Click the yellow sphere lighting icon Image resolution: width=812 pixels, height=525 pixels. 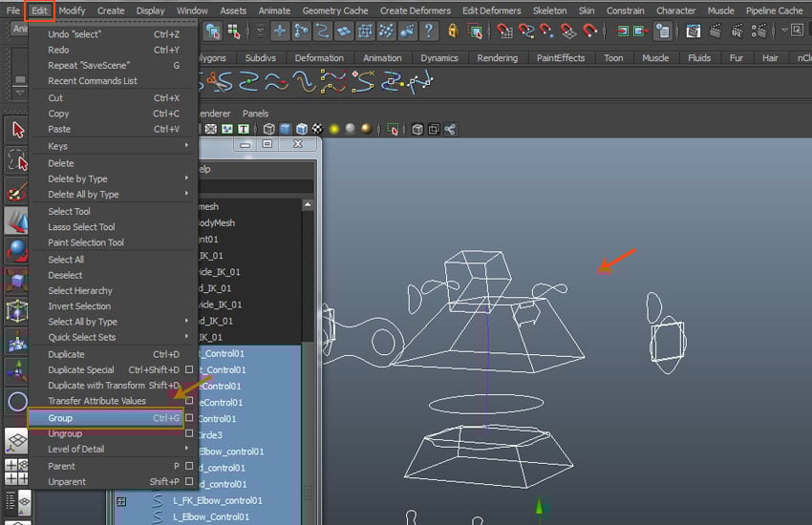(334, 129)
